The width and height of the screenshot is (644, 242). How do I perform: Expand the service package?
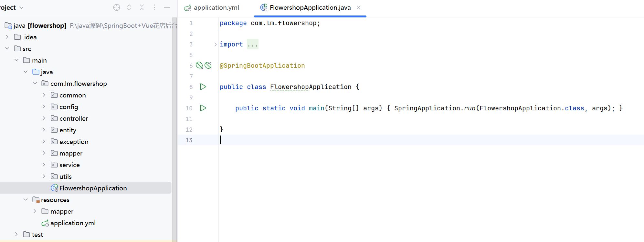44,165
